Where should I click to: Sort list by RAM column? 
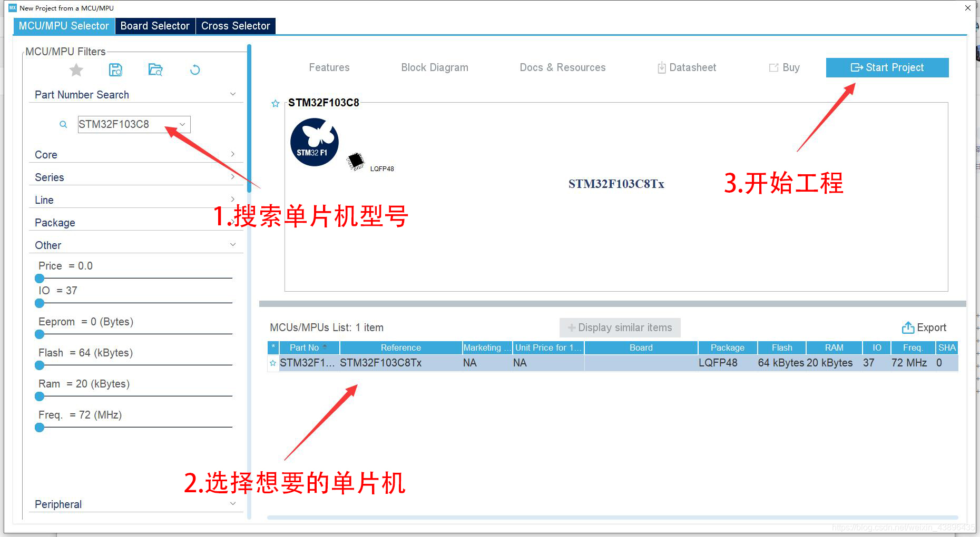834,347
